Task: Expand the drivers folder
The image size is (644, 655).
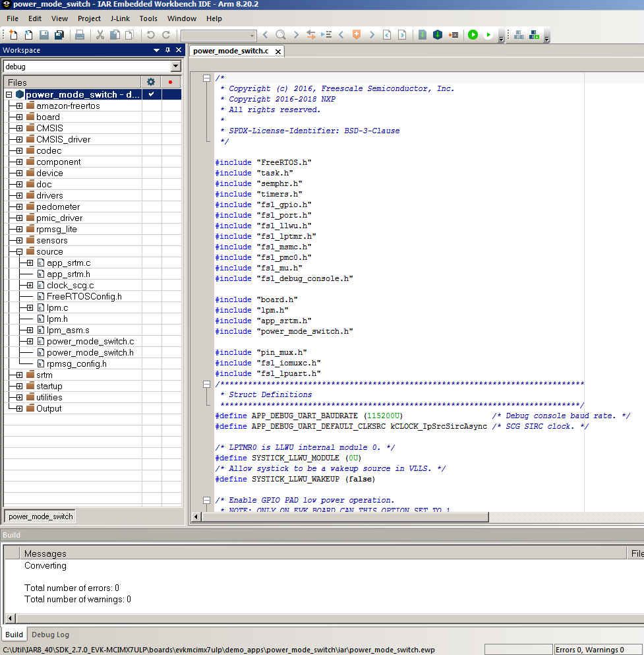Action: 19,195
